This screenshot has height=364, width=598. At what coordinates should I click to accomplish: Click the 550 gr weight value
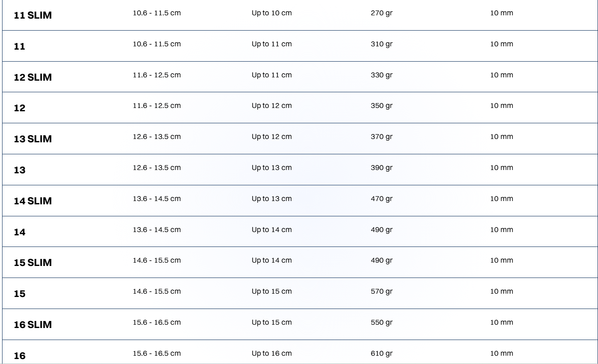(x=381, y=322)
